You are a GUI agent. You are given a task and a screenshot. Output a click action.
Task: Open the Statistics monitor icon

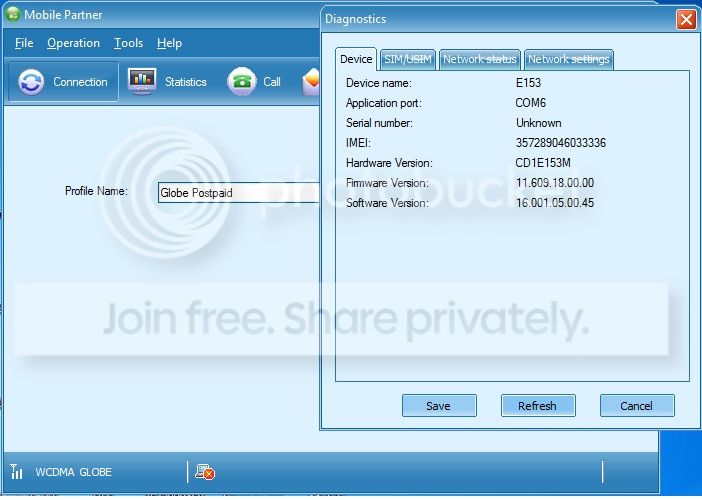[x=142, y=81]
